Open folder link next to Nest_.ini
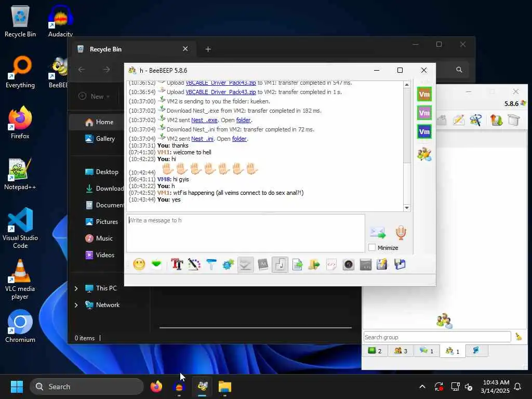532x399 pixels. pos(239,139)
